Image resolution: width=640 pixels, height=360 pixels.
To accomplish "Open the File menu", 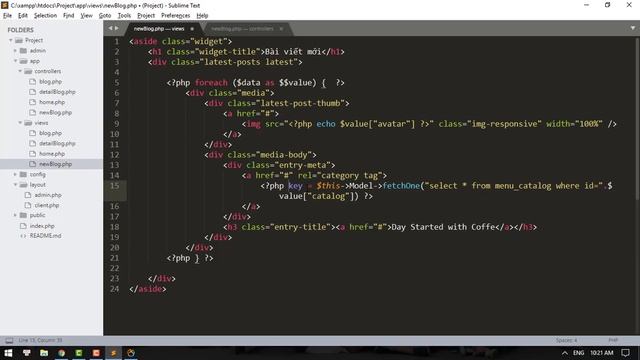I will point(7,16).
